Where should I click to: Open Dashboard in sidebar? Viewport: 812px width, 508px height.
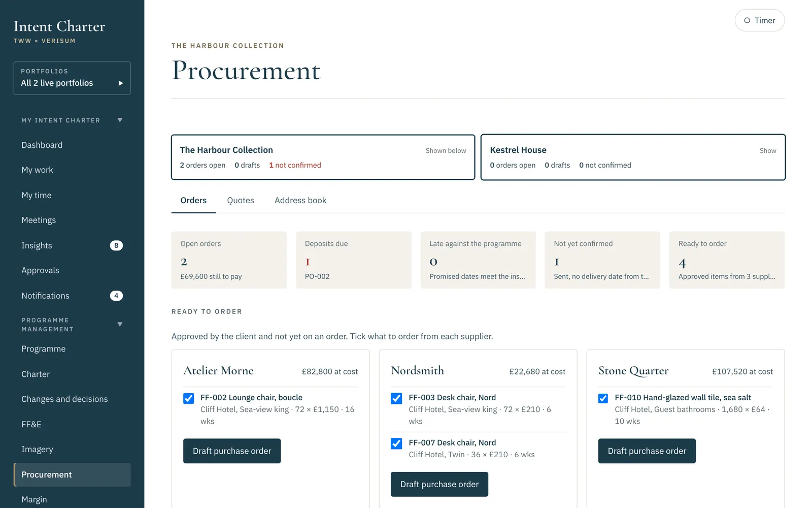click(x=72, y=145)
